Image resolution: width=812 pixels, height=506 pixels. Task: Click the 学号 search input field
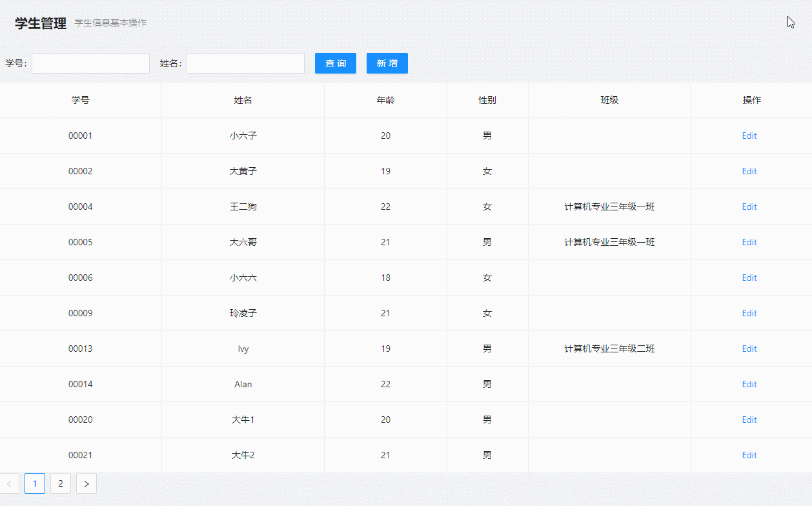click(x=90, y=63)
